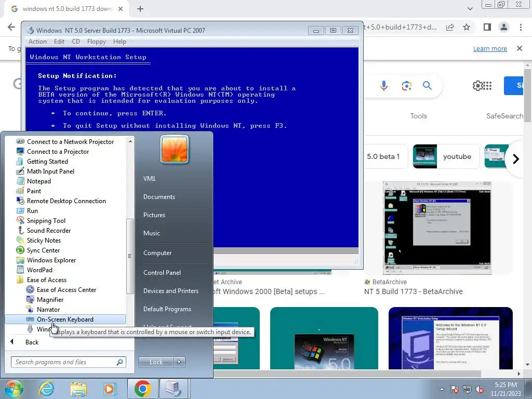Open the NT 5 Build 1773 BetaArchive thumbnail
The width and height of the screenshot is (532, 399).
[x=437, y=228]
